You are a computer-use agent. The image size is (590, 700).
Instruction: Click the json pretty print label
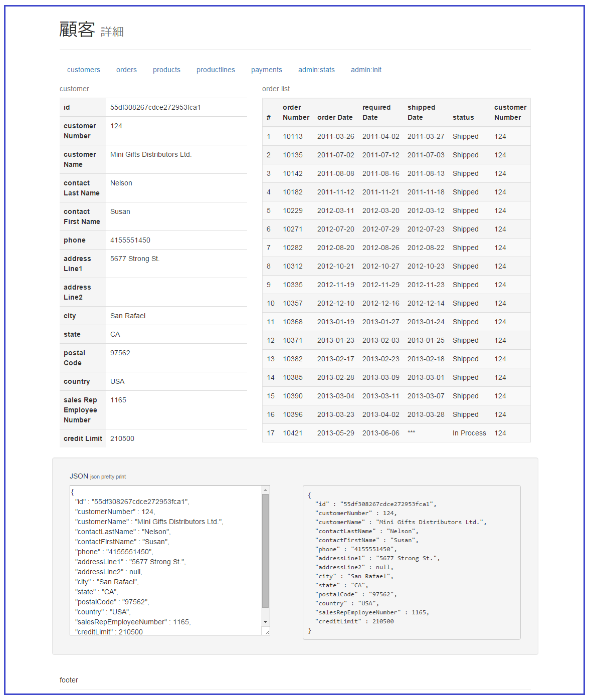(x=108, y=477)
